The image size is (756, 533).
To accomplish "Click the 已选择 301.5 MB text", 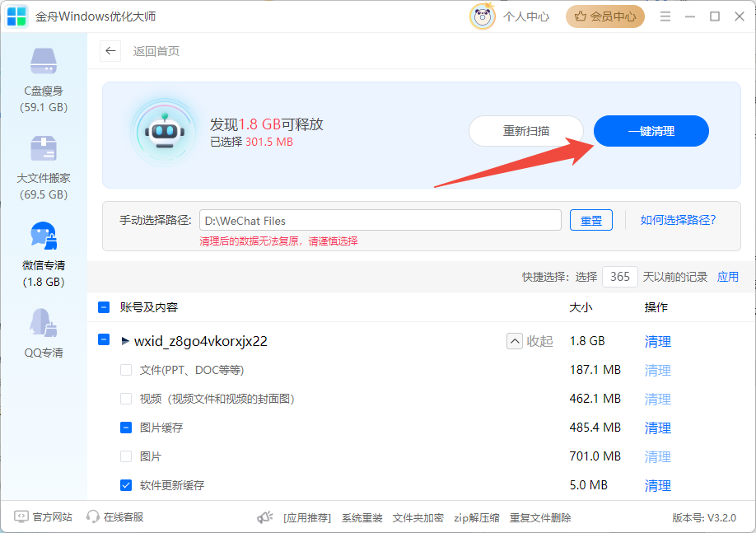I will 252,142.
